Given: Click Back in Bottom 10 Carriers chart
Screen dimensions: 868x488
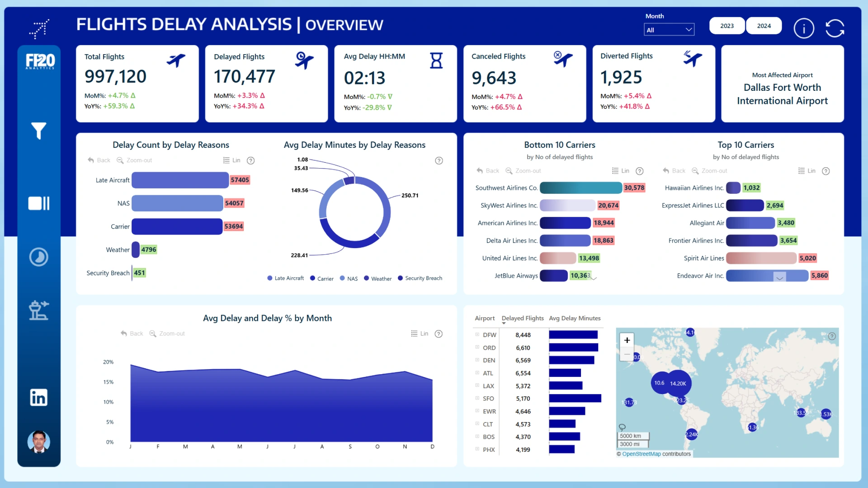Looking at the screenshot, I should [x=488, y=171].
